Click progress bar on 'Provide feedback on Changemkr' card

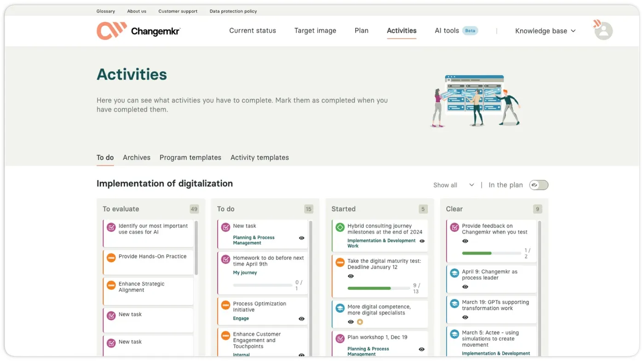(x=492, y=253)
